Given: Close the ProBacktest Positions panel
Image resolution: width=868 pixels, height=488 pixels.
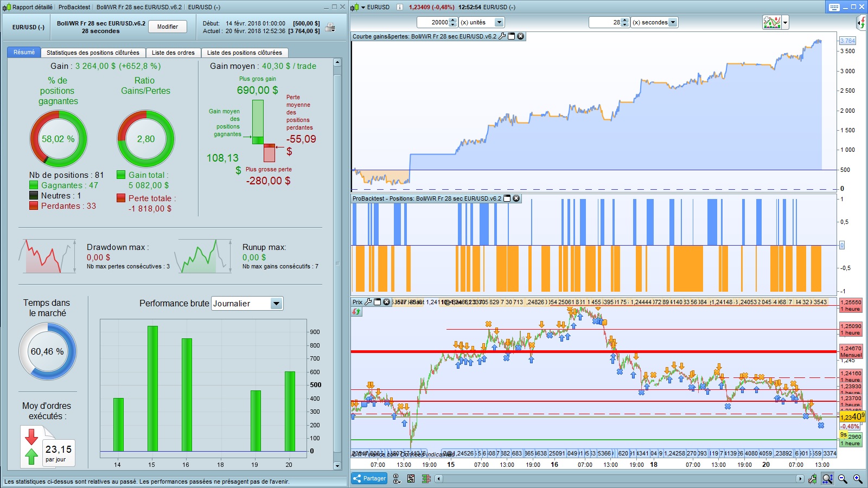Looking at the screenshot, I should point(516,198).
